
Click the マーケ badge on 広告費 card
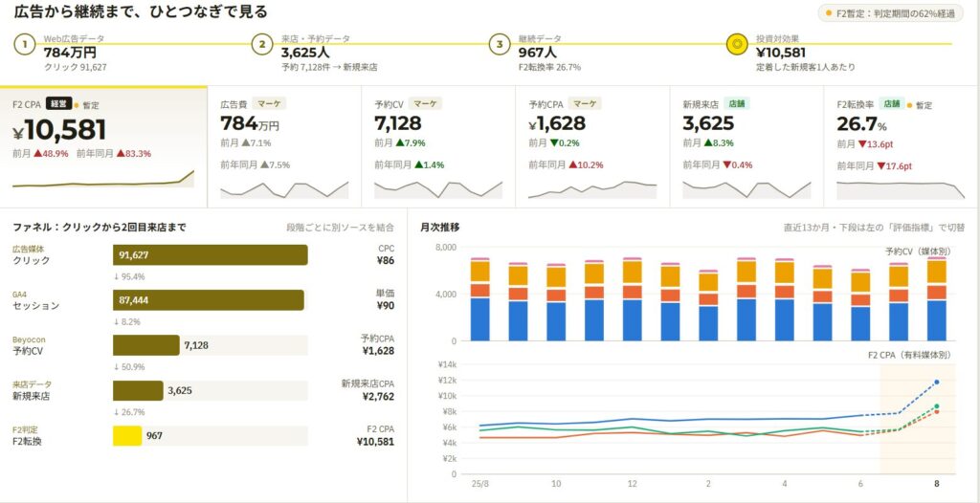point(269,103)
